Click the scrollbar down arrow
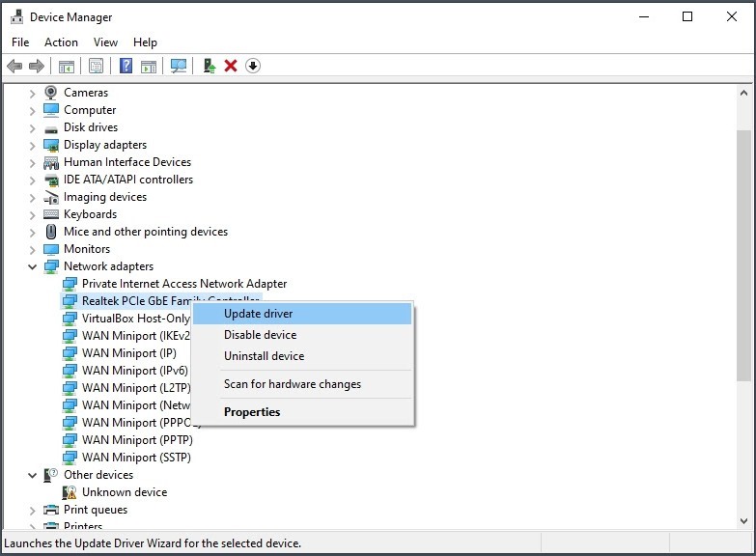This screenshot has height=556, width=756. coord(743,521)
